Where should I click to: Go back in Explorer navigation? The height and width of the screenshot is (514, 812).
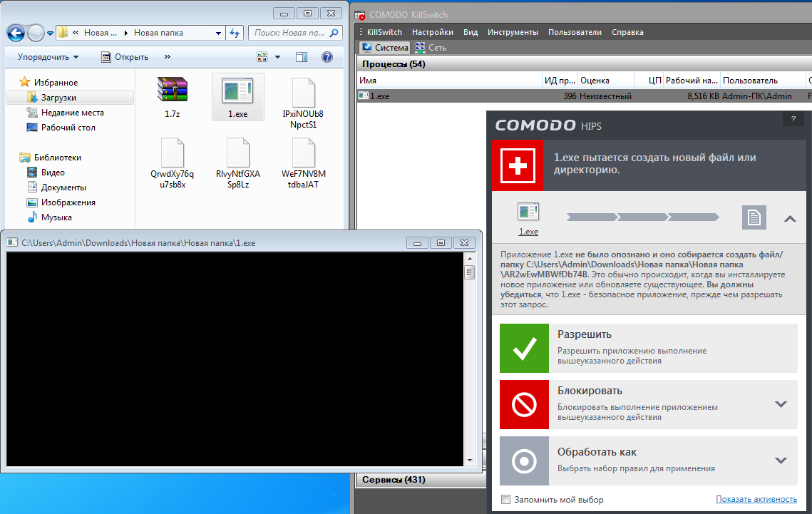coord(16,33)
